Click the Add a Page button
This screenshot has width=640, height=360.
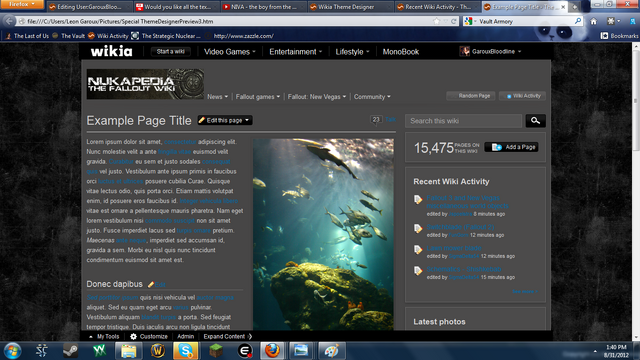point(511,147)
